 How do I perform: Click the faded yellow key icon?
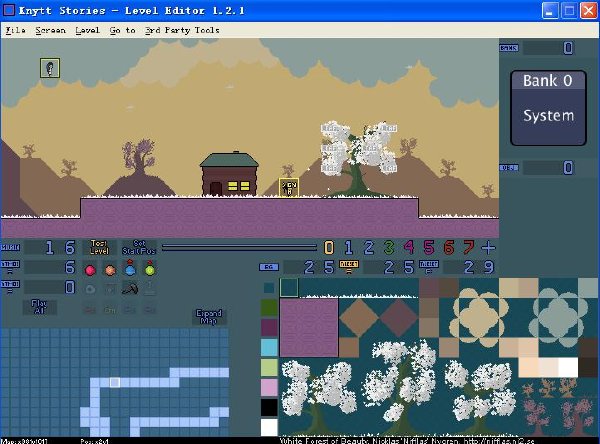(110, 309)
